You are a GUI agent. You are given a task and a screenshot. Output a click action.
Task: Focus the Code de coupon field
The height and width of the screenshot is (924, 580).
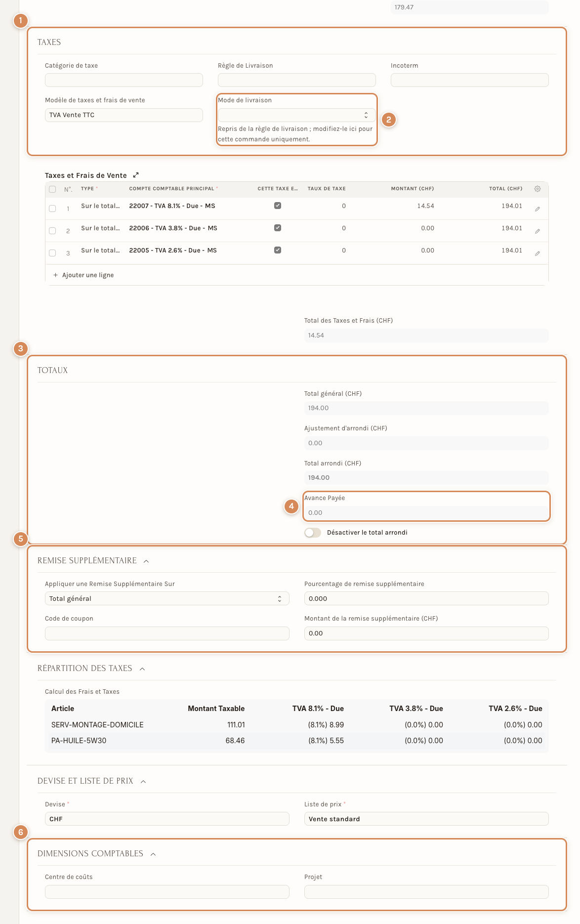click(x=167, y=633)
